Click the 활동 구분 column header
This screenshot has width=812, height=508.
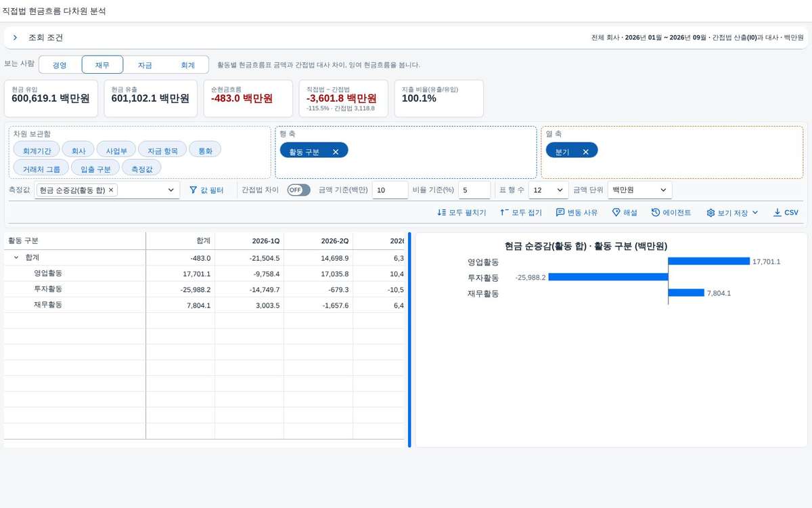point(74,241)
